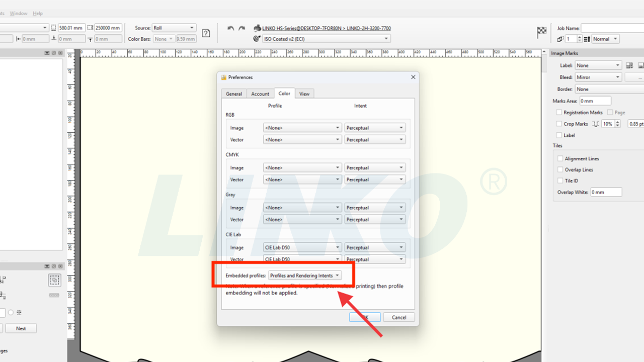Click the crop mark style icon beside 10%
Viewport: 644px width, 362px height.
click(x=596, y=124)
